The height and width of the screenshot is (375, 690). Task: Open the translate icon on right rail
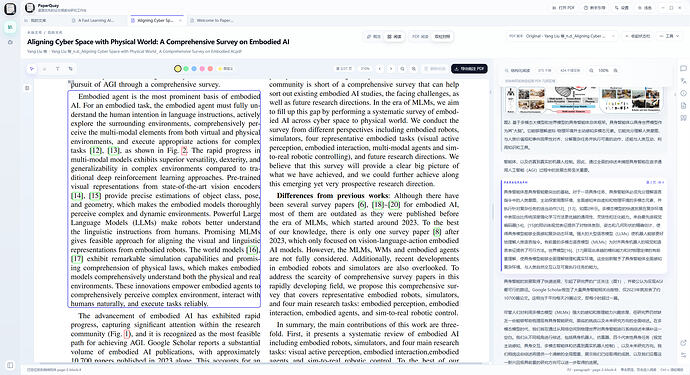point(683,81)
